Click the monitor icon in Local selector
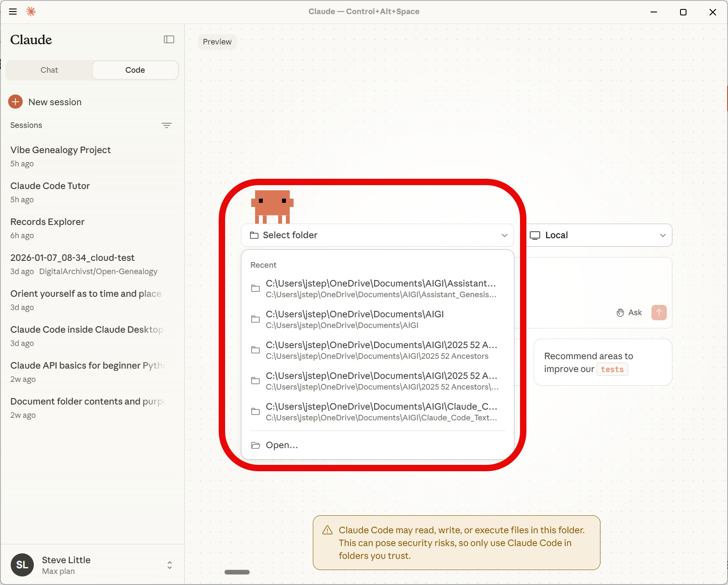 535,235
